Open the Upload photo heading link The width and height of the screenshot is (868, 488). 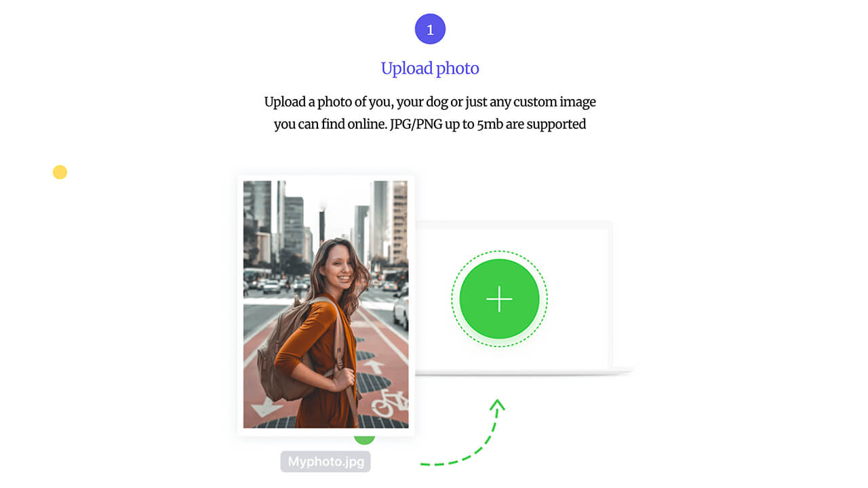[x=430, y=68]
